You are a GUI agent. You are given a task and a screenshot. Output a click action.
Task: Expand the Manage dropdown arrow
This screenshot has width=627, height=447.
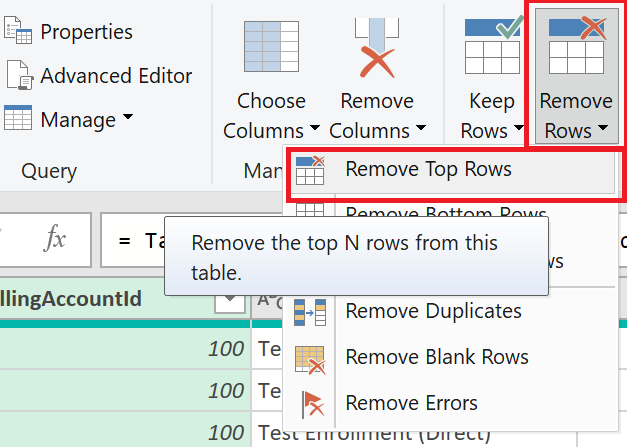pos(128,117)
